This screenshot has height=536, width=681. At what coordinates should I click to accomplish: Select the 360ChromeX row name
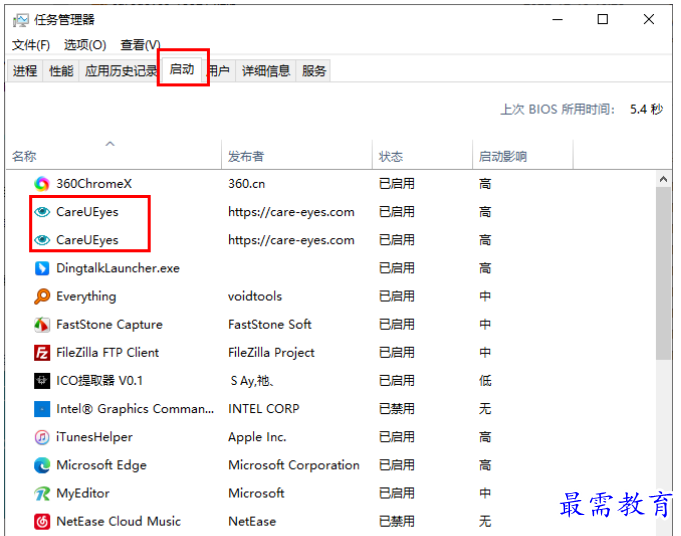(94, 184)
